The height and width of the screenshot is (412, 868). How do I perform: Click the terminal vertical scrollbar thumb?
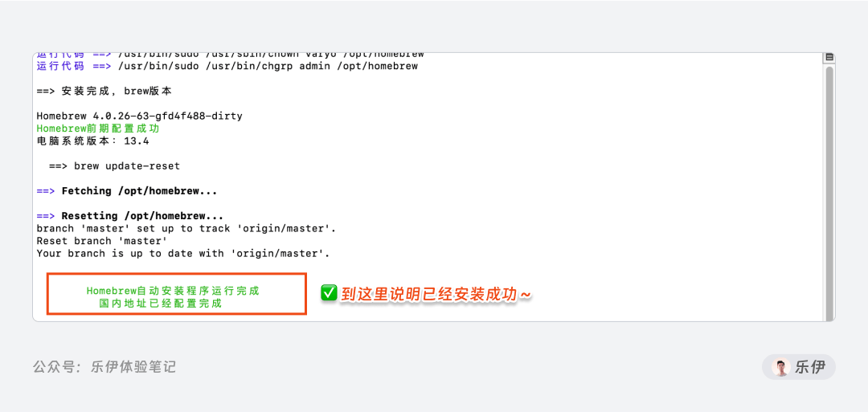pos(829,194)
